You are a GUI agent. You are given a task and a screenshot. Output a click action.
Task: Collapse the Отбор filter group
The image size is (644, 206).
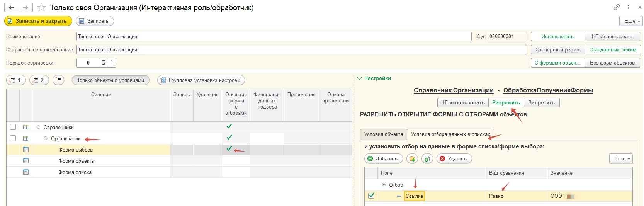tap(384, 185)
